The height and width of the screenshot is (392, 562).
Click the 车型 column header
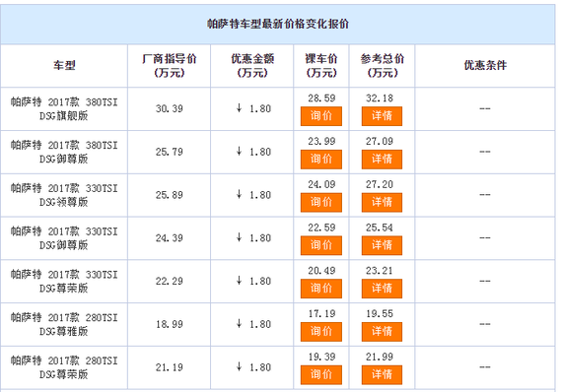pyautogui.click(x=64, y=66)
